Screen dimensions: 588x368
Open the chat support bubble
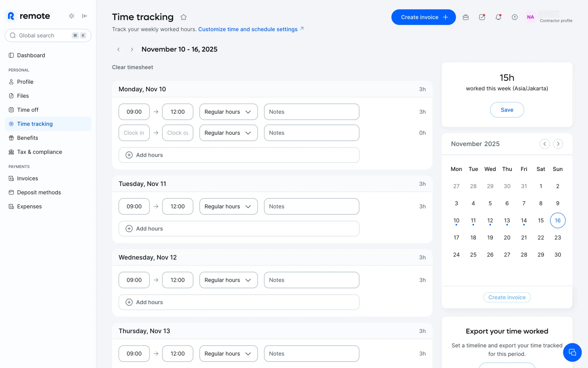click(572, 352)
